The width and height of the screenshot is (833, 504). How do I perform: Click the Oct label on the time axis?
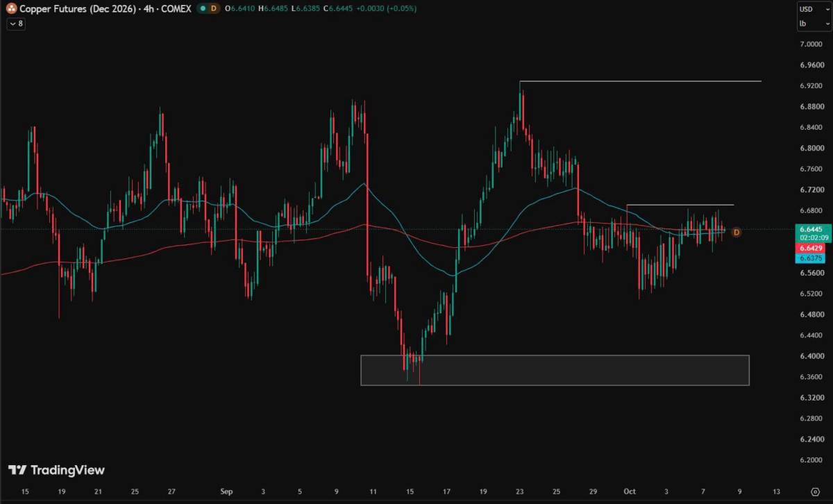pos(630,492)
